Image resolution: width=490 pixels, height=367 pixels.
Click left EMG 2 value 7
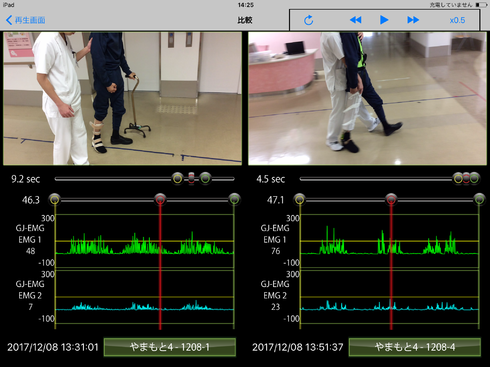(x=31, y=307)
